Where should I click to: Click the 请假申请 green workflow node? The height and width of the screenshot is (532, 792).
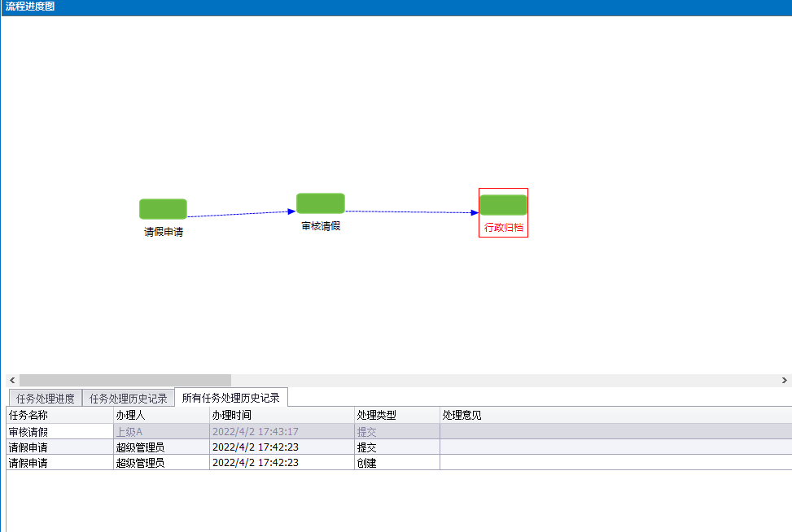point(163,209)
